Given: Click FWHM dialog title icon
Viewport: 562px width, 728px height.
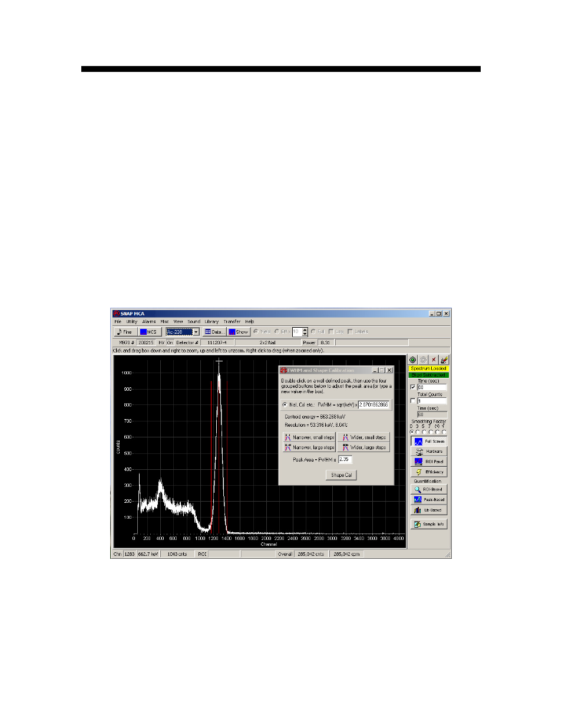Looking at the screenshot, I should [x=283, y=370].
